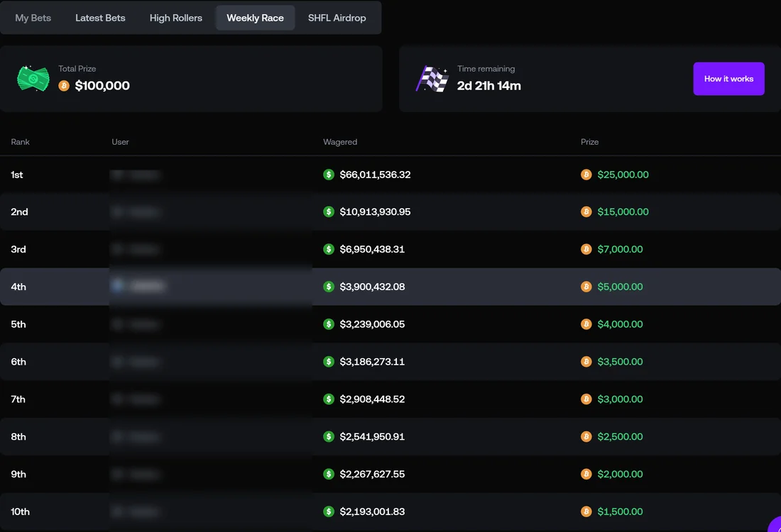The width and height of the screenshot is (781, 532).
Task: Click the $10,913,930.95 wagered amount
Action: tap(375, 212)
